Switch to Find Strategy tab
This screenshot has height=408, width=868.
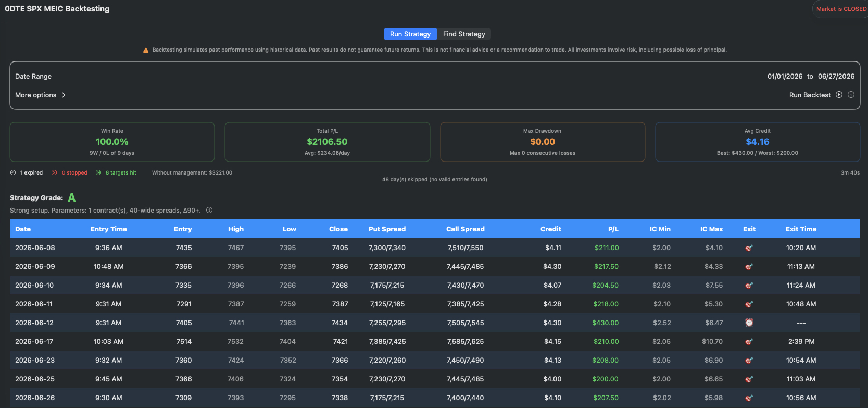(x=464, y=34)
